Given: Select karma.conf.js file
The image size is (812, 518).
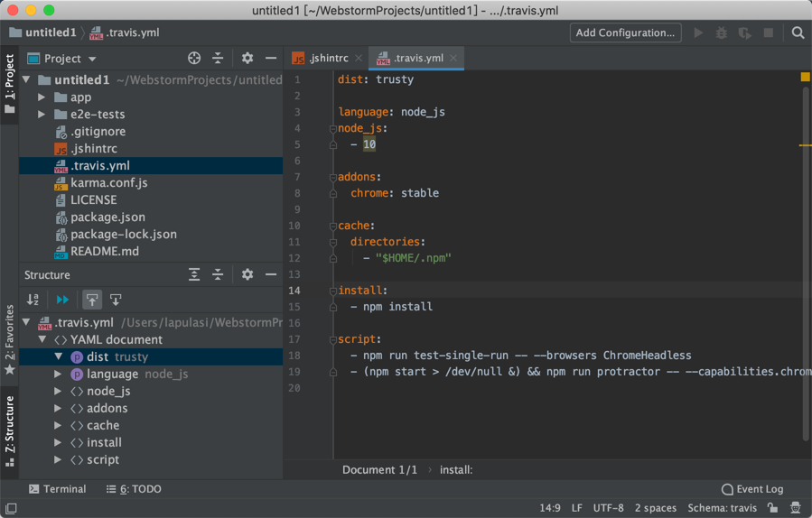Looking at the screenshot, I should point(151,182).
